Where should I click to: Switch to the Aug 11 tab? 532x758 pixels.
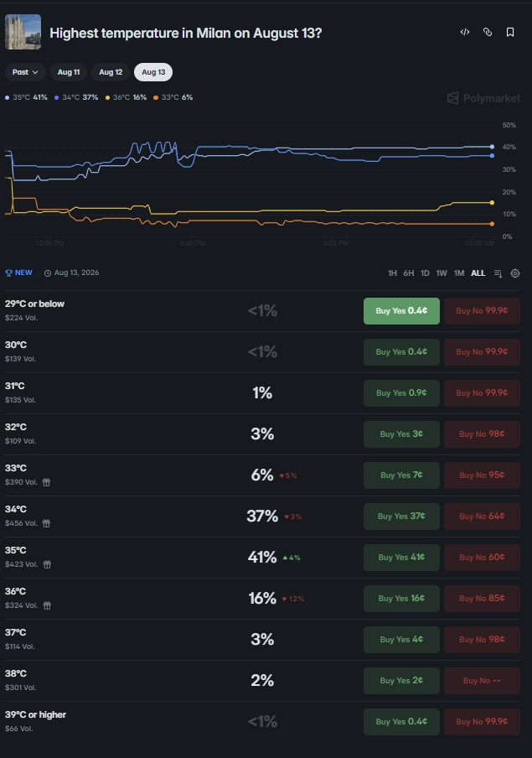click(69, 72)
